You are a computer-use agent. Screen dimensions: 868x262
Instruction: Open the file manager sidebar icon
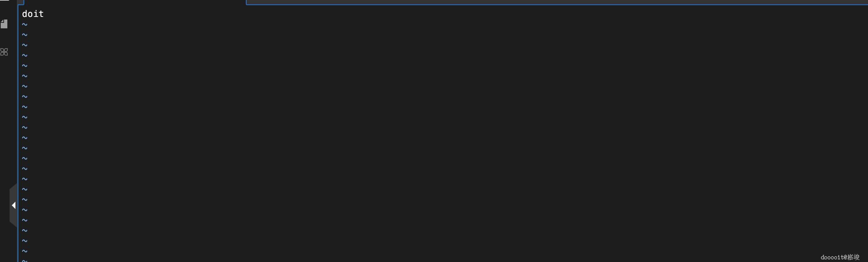4,24
